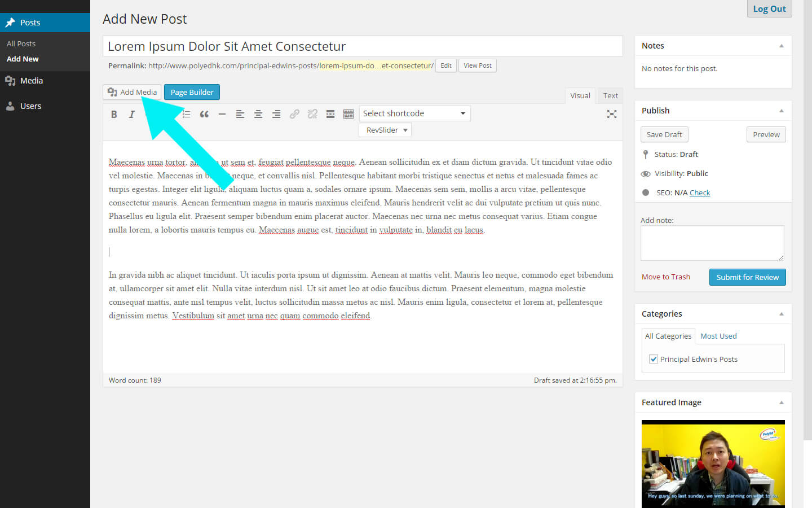Collapse the Categories panel
The height and width of the screenshot is (508, 812).
[x=782, y=314]
